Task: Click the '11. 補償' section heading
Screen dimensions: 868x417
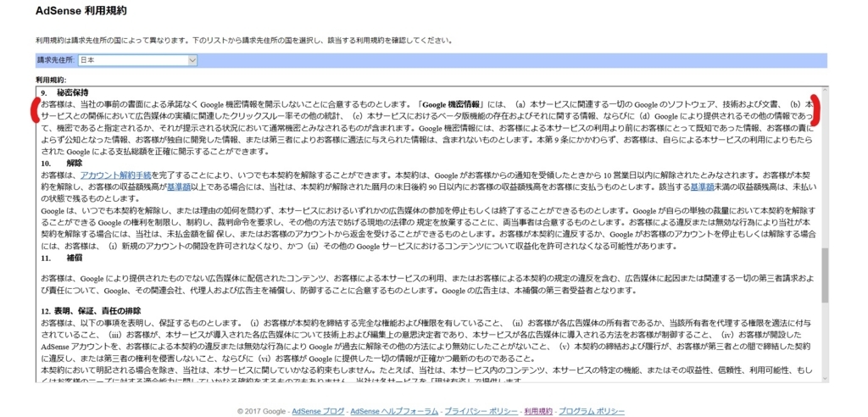Action: click(61, 258)
